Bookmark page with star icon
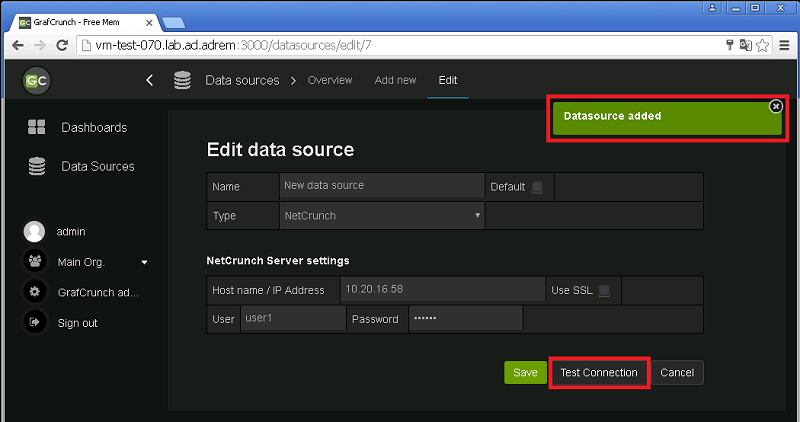 coord(762,45)
